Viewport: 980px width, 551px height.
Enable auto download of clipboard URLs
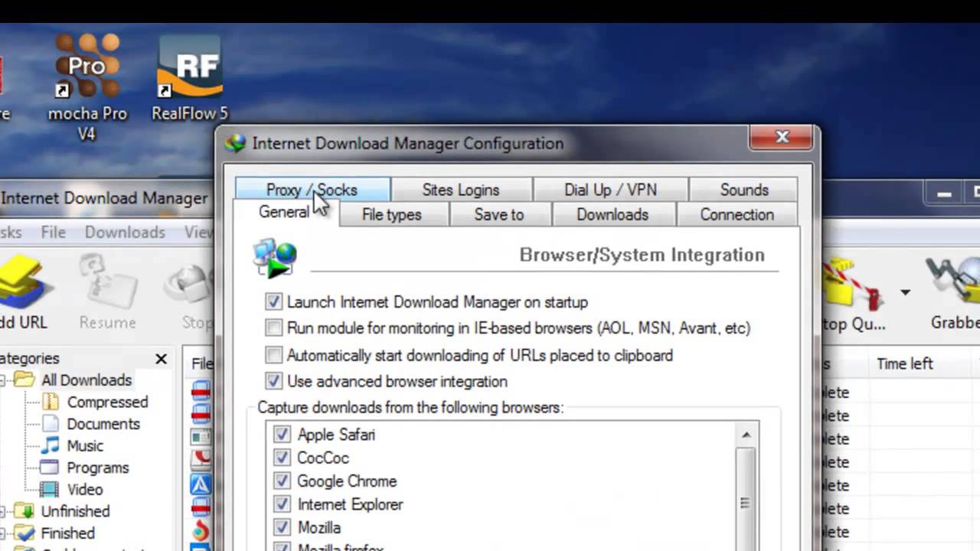coord(273,355)
